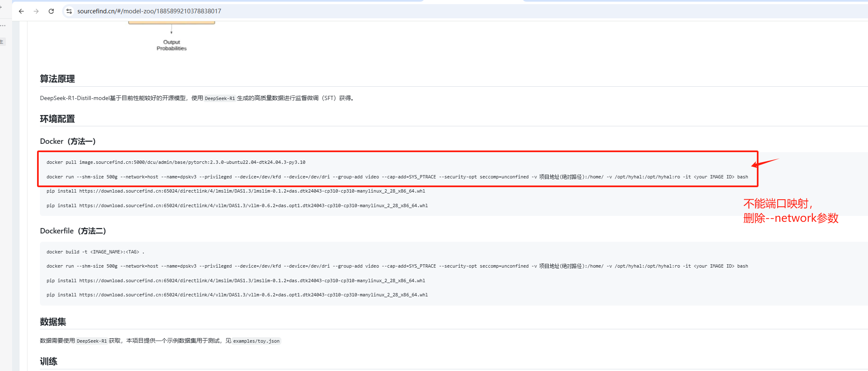Click the 训练 heading
Viewport: 868px width, 371px height.
coord(49,361)
